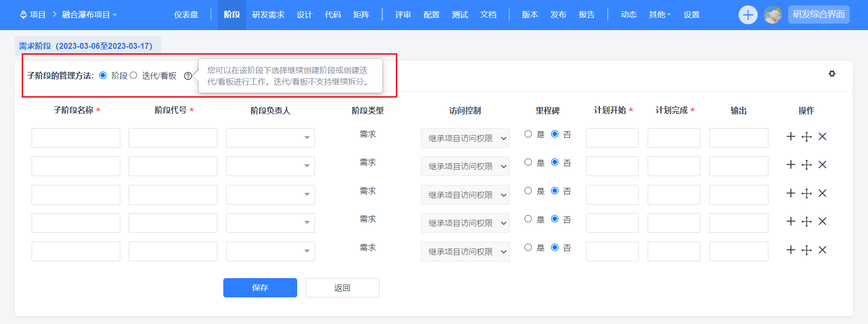Delete the second sub-stage row

pyautogui.click(x=822, y=165)
